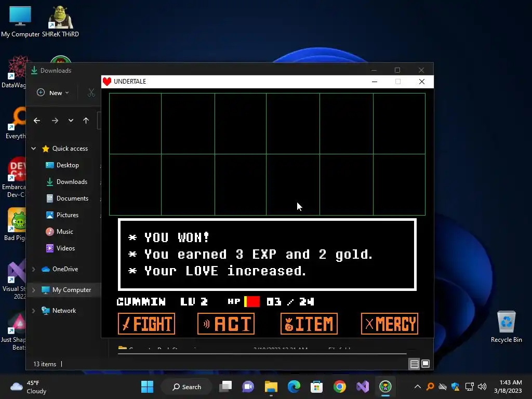Select the FIGHT battle button
Screen dimensions: 532x399
point(147,324)
